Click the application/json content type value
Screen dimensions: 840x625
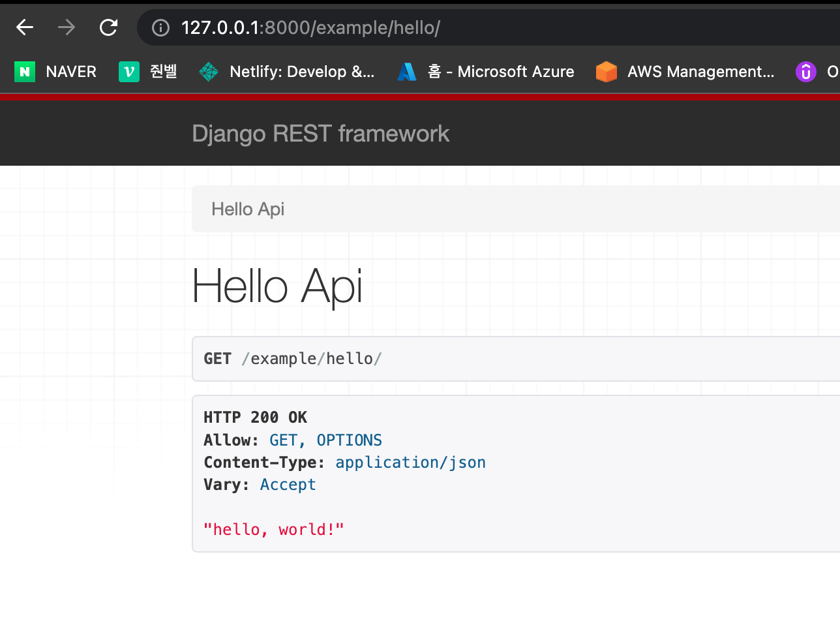[411, 463]
